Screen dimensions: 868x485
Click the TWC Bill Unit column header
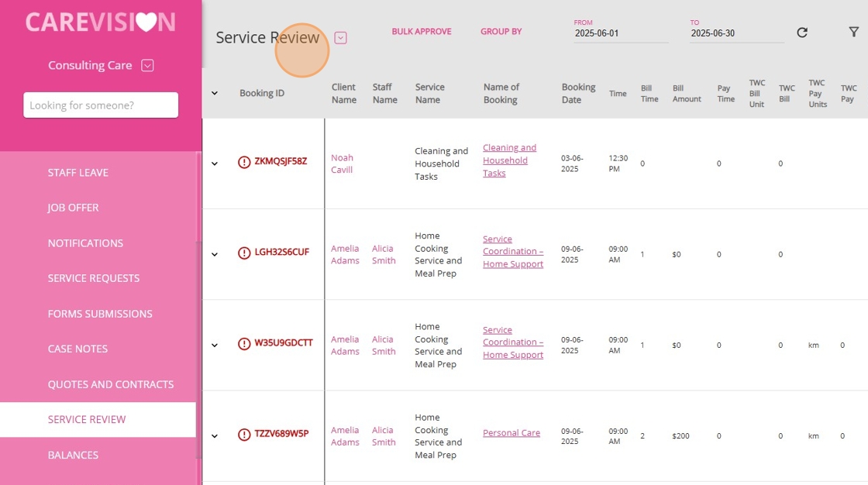click(x=756, y=94)
